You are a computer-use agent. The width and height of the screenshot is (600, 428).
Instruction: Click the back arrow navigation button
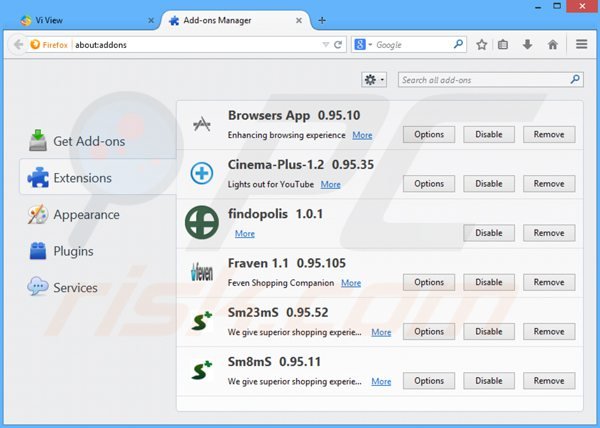18,45
